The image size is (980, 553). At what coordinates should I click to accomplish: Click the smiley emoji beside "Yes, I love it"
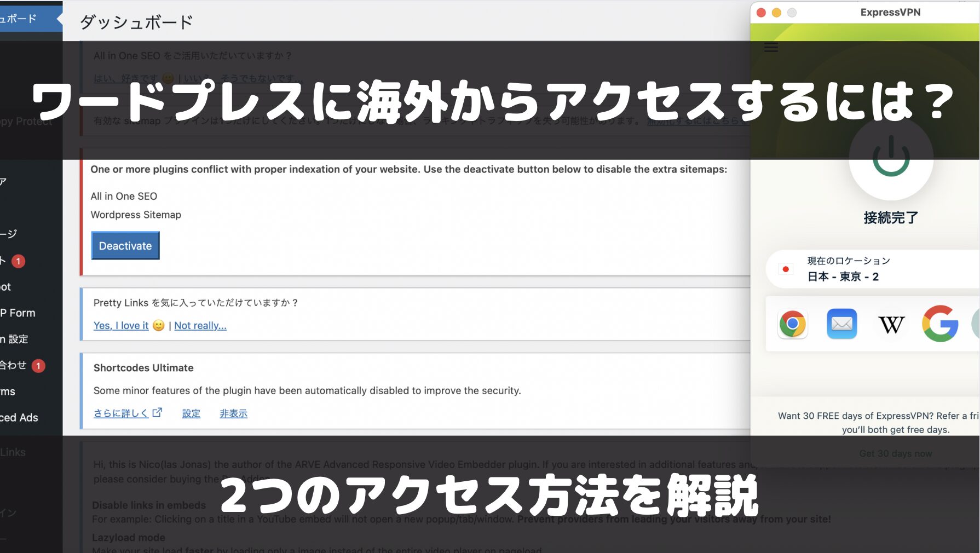point(158,325)
